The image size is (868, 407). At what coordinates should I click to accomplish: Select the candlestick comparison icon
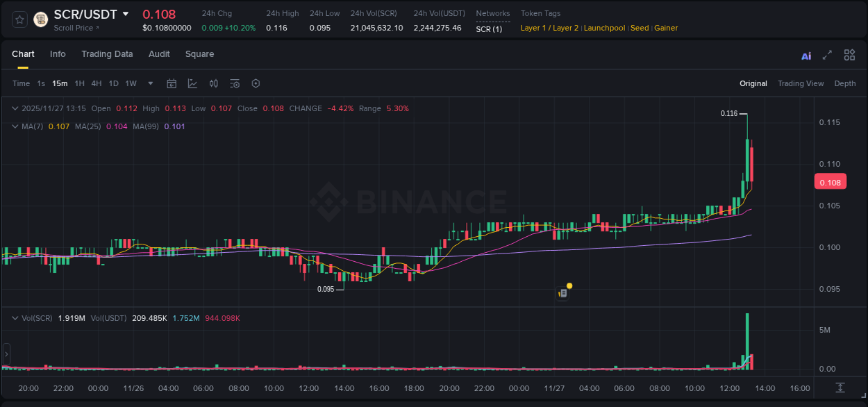tap(214, 83)
